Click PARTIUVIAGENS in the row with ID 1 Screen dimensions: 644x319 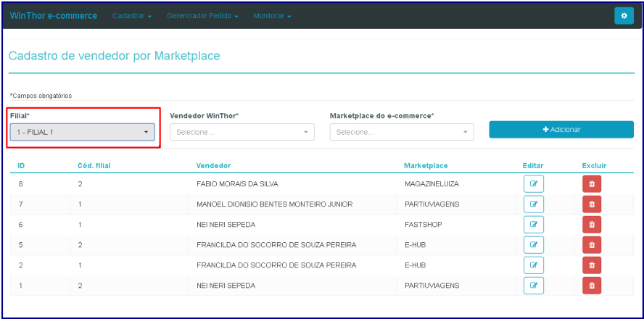click(x=432, y=286)
